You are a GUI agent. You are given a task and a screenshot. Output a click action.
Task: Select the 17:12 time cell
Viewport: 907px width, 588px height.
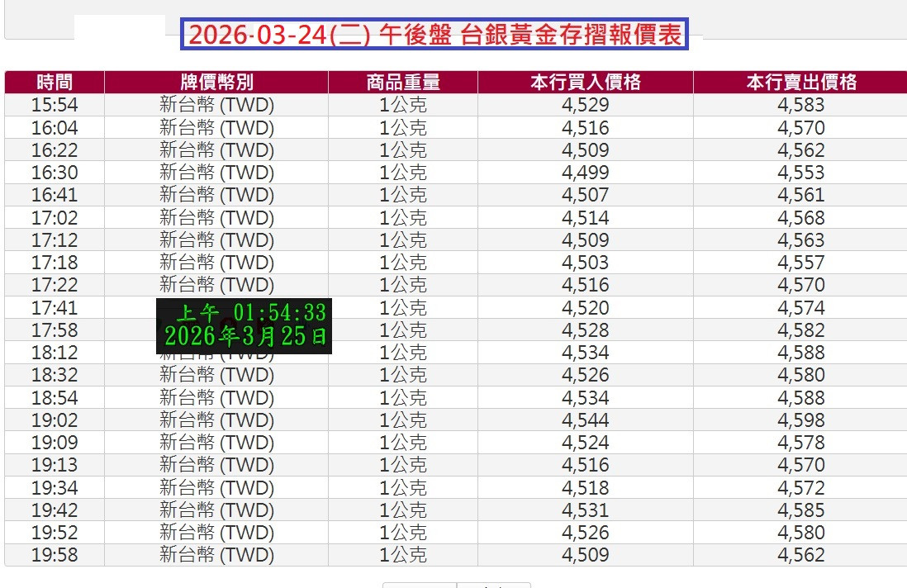pos(55,240)
